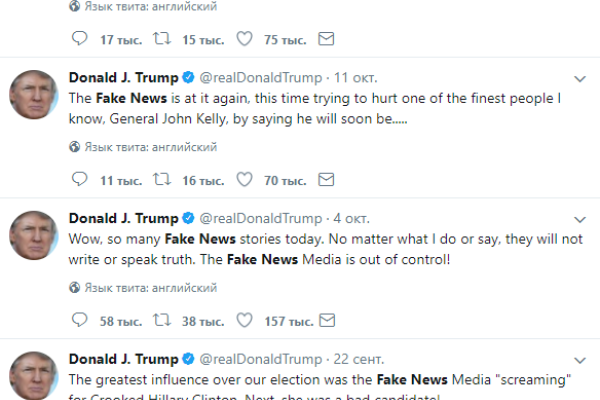The height and width of the screenshot is (400, 600).
Task: Retweet the tweet with 38 тыс. retweets
Action: tap(159, 320)
